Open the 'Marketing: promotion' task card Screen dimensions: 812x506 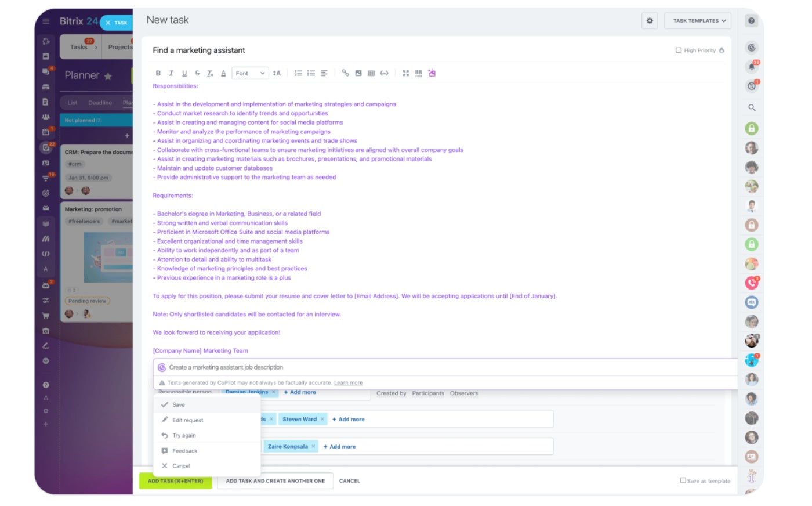click(x=97, y=262)
